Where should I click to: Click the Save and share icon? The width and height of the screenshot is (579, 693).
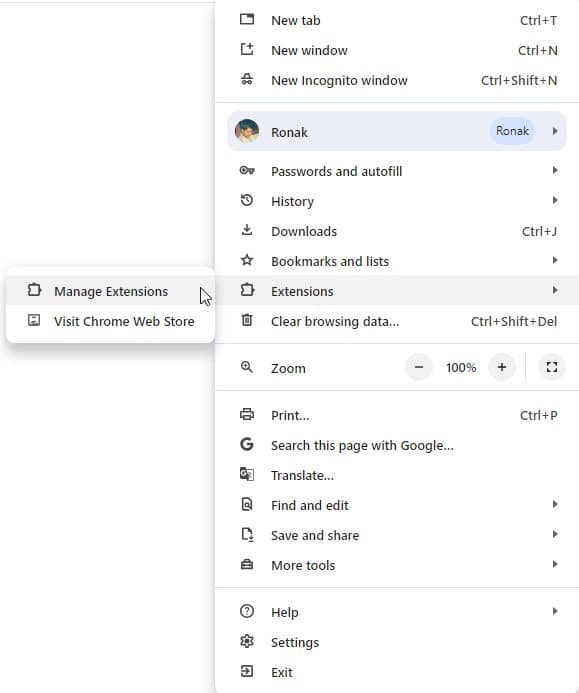247,534
